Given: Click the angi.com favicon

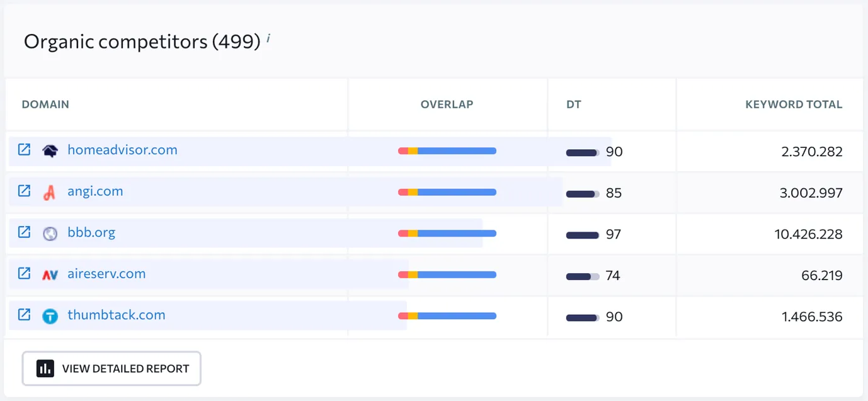Looking at the screenshot, I should pyautogui.click(x=50, y=192).
